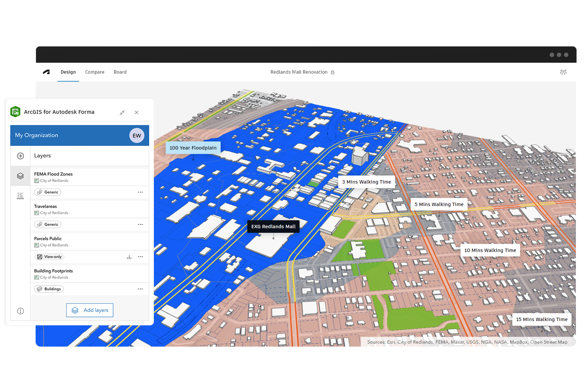Viewport: 588px width, 392px height.
Task: Click the feature layer icon under Travelareas
Action: point(37,213)
